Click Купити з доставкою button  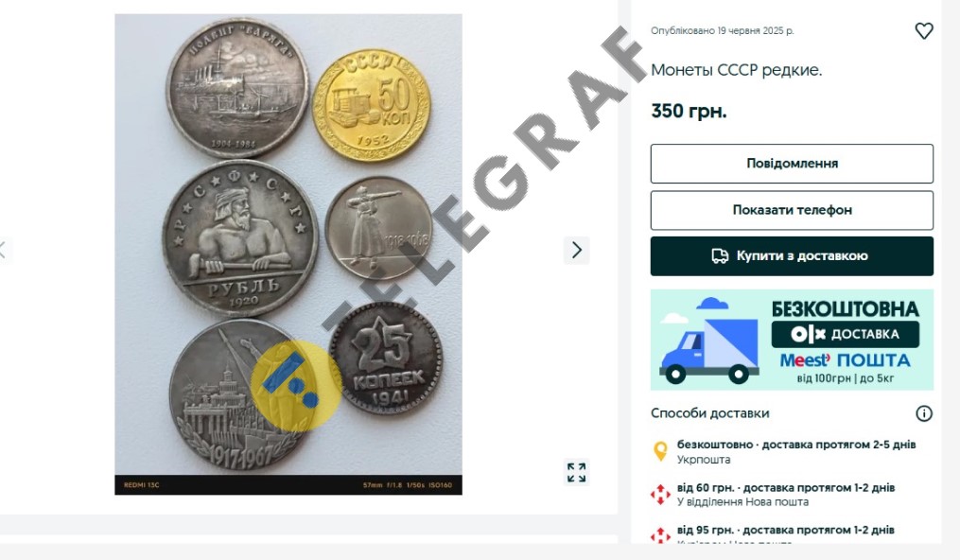click(x=792, y=255)
